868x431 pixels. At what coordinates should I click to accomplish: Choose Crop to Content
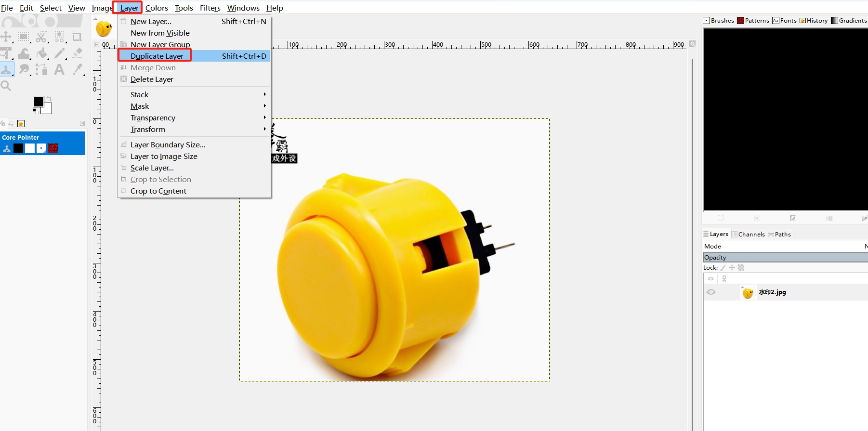(x=195, y=191)
